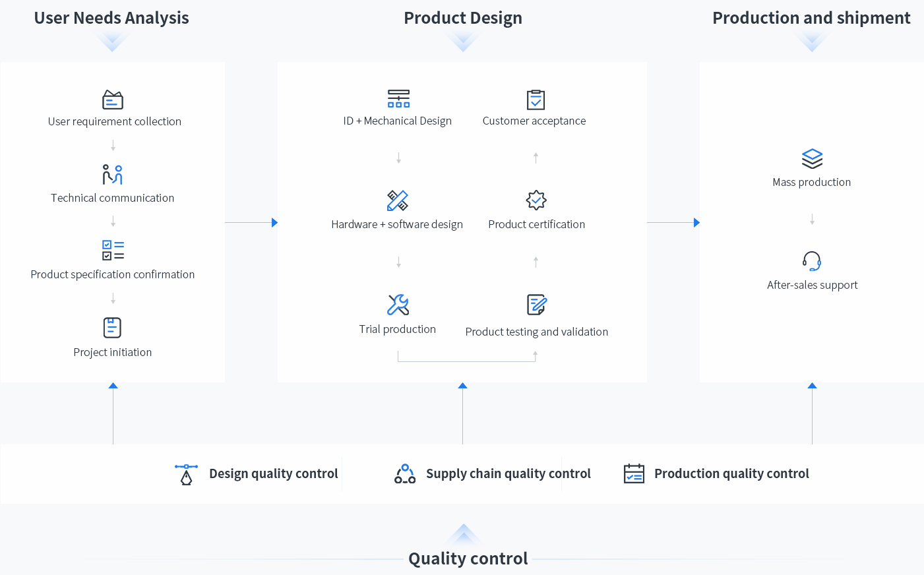Click the Design quality control pen icon
The width and height of the screenshot is (924, 575).
186,474
